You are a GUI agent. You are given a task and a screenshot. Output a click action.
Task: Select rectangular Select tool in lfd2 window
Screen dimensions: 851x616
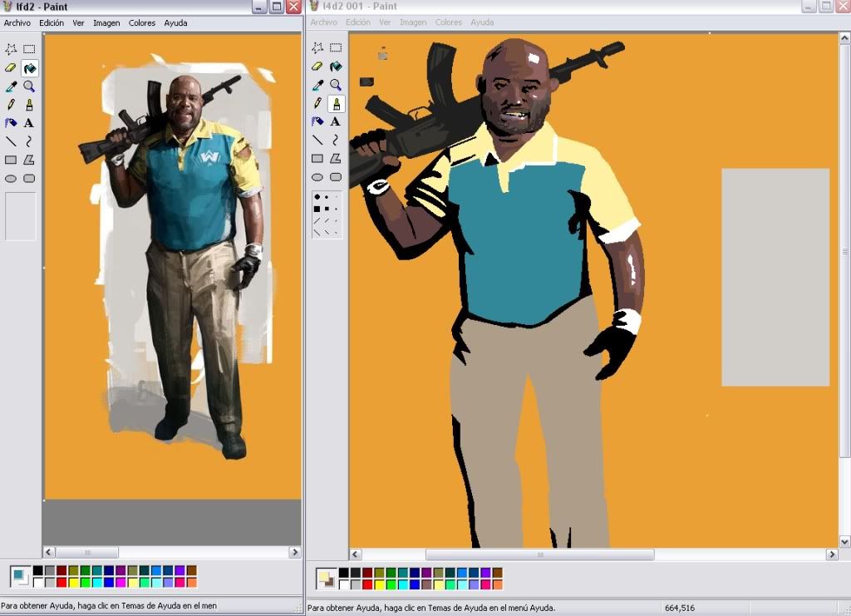click(x=29, y=49)
